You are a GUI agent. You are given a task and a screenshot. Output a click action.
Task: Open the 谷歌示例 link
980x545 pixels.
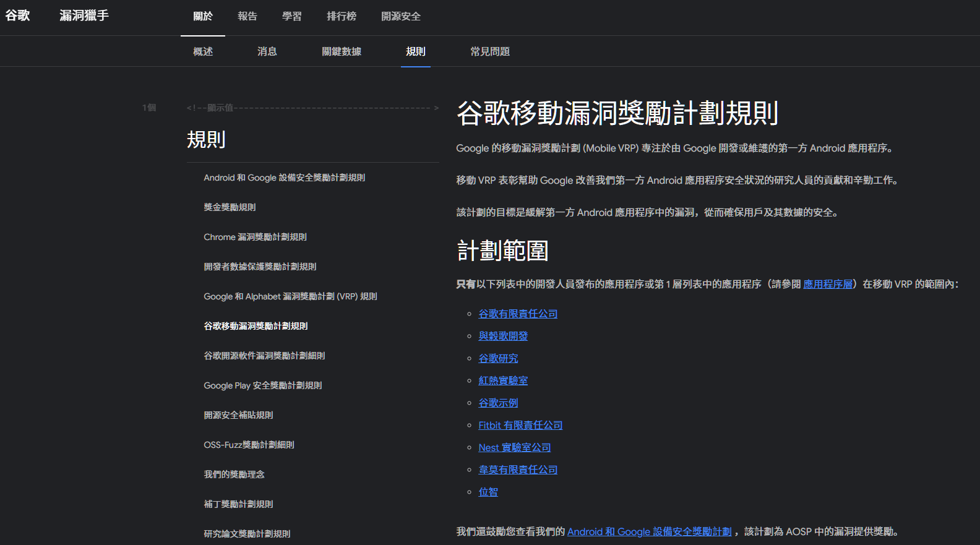(x=498, y=403)
